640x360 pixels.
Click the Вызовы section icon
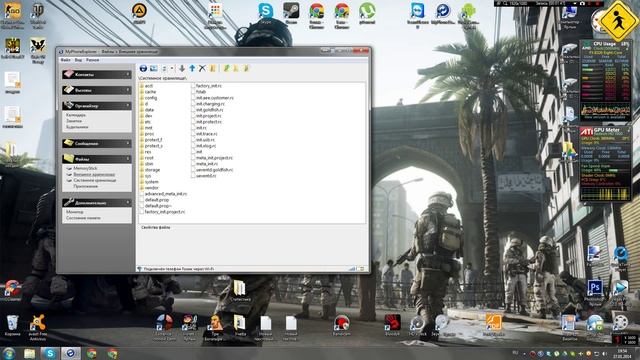(69, 89)
